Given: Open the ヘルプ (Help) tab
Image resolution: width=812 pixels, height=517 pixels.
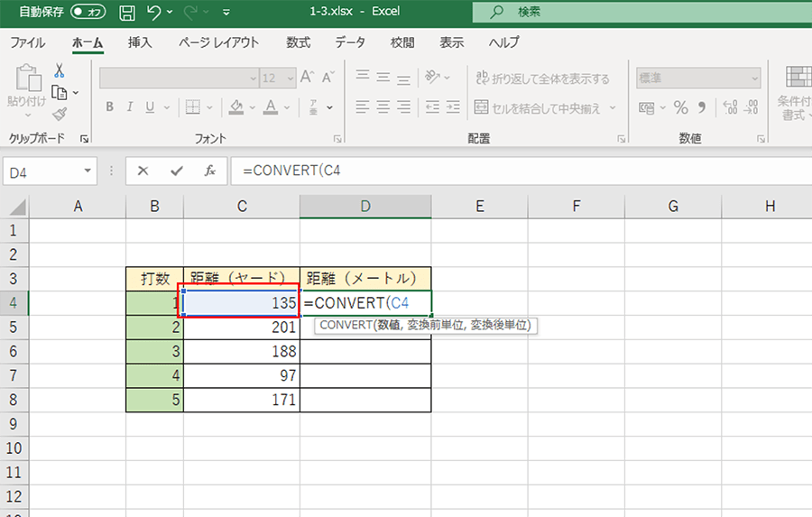Looking at the screenshot, I should (x=503, y=42).
